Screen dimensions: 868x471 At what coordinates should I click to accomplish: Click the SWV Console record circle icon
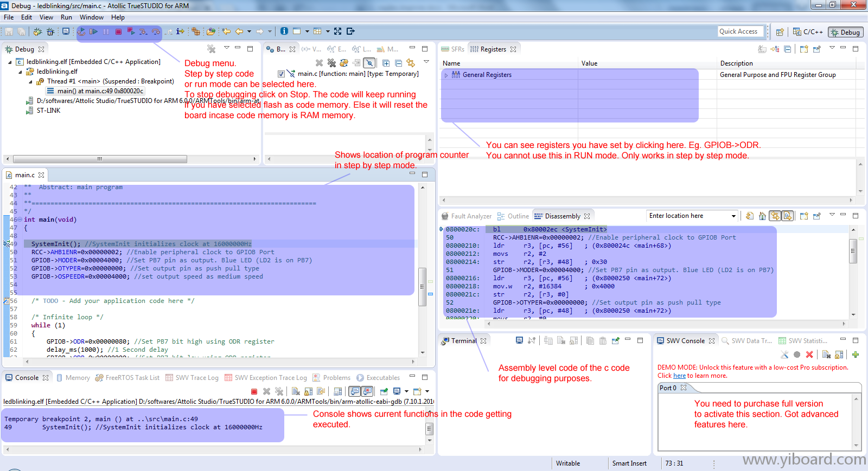[x=797, y=354]
